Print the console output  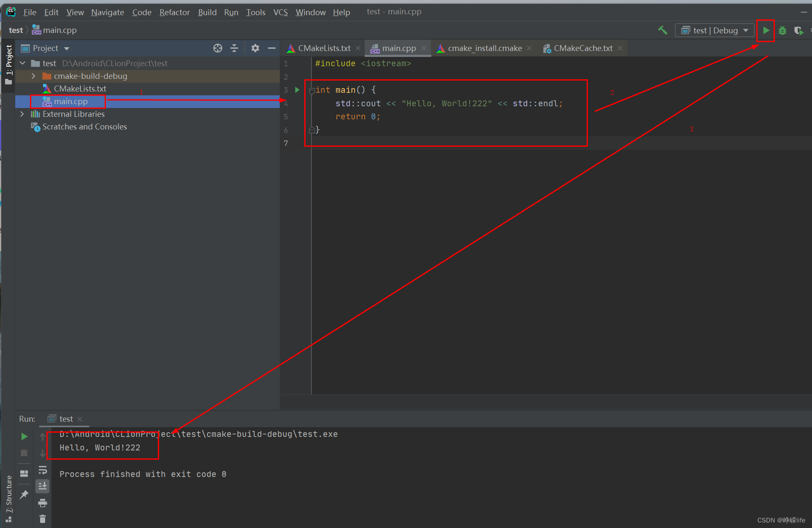(43, 503)
